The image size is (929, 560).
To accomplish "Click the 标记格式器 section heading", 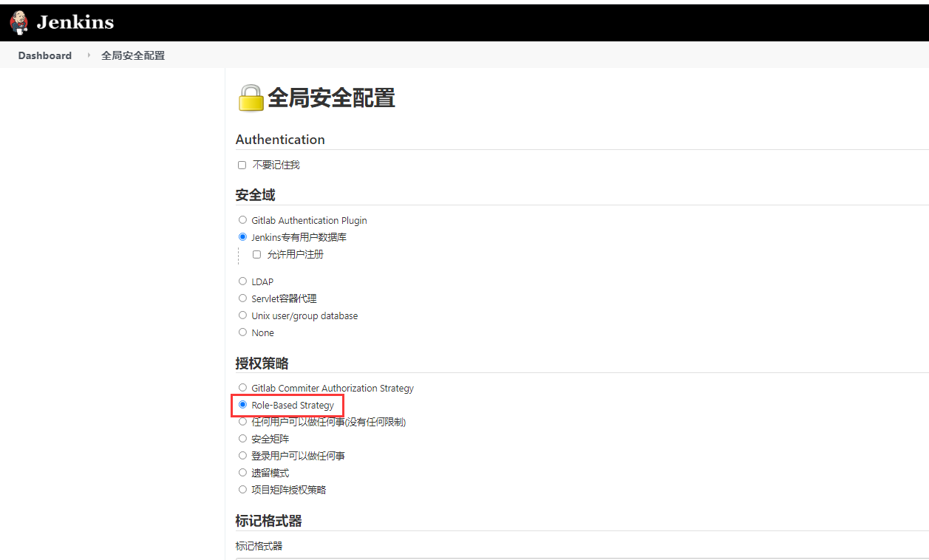I will point(268,521).
